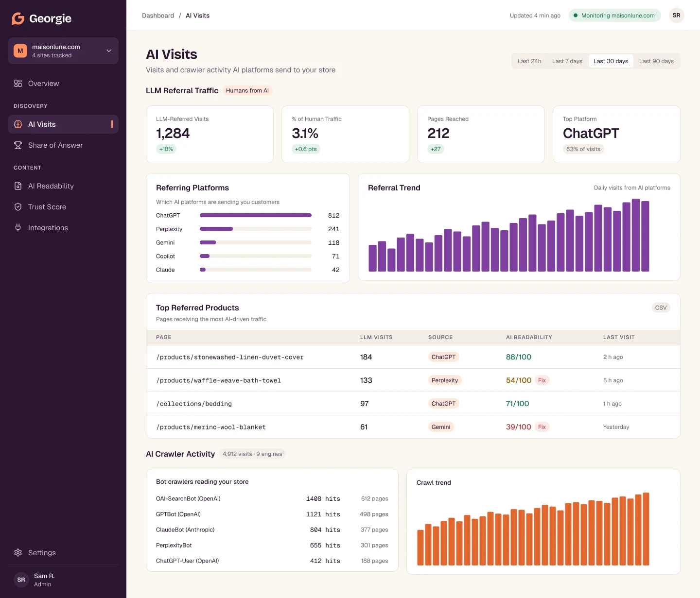This screenshot has height=598, width=700.
Task: Select the AI Visits brain icon
Action: click(x=18, y=124)
